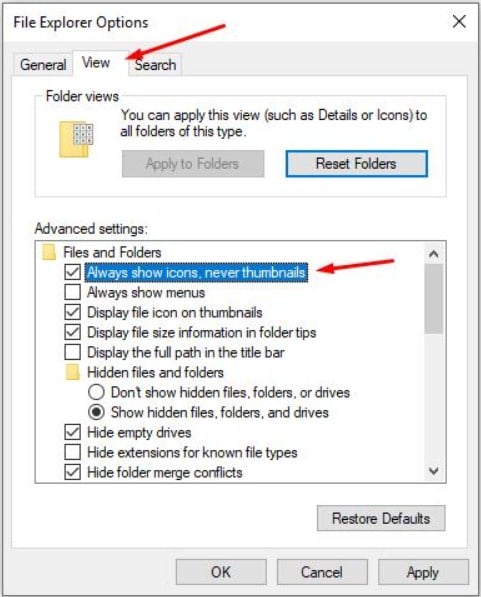Select Show hidden files, folders, and drives

96,412
